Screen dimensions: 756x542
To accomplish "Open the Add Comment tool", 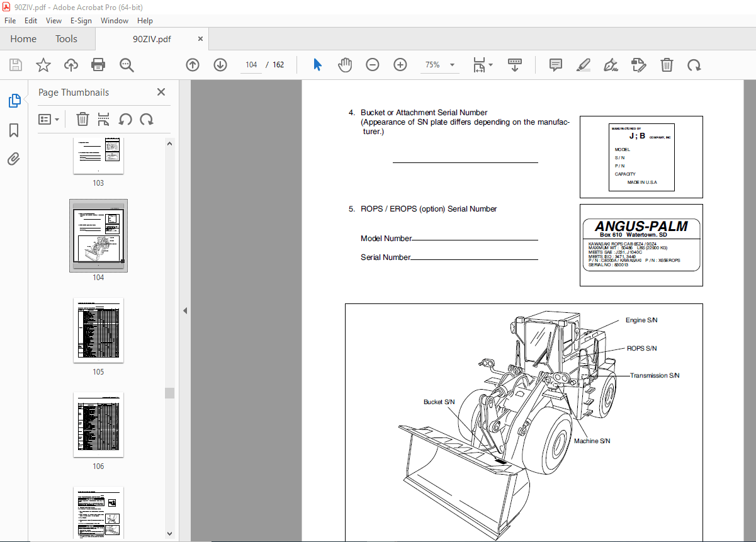I will [555, 64].
